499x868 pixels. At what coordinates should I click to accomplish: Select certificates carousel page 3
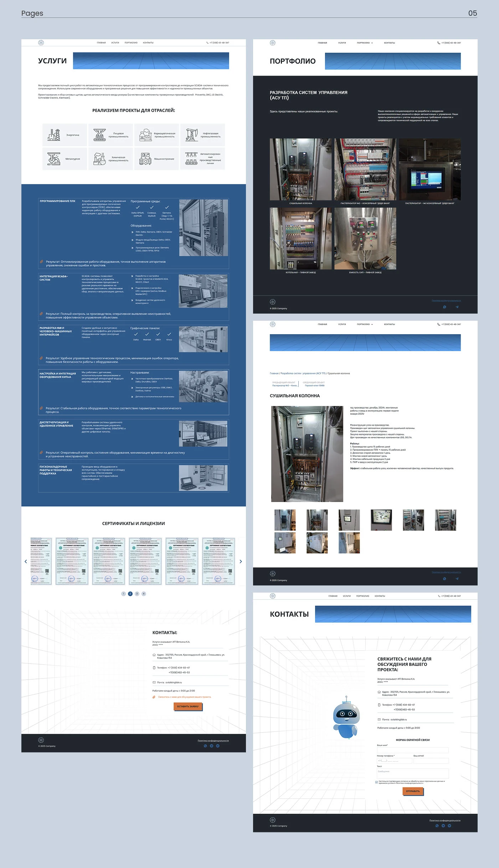click(x=137, y=594)
